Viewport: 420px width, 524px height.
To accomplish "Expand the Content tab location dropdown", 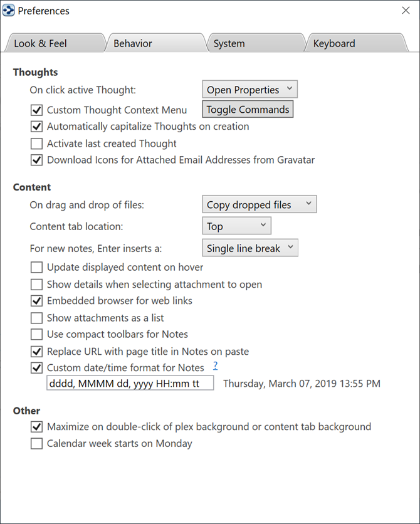I will [x=237, y=226].
